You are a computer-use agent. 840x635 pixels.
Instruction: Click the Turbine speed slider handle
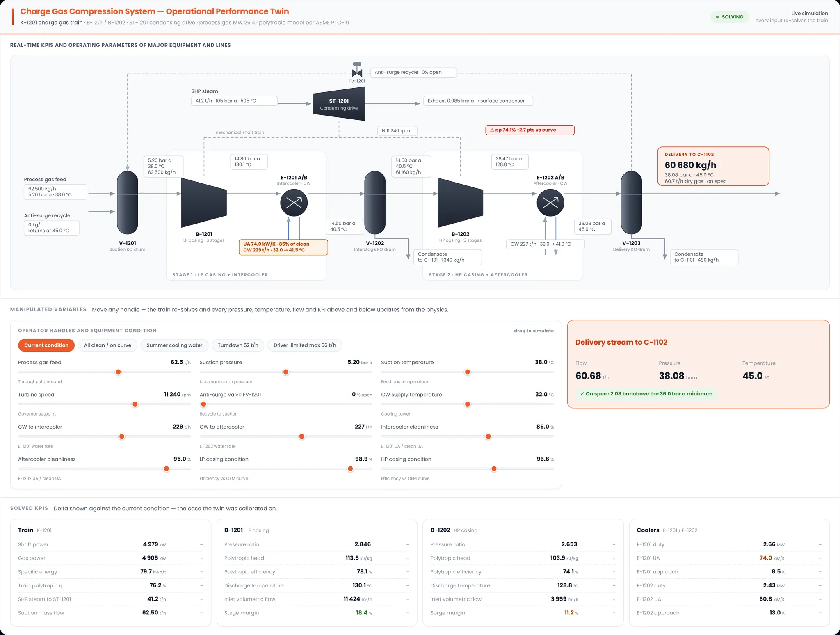[x=135, y=404]
